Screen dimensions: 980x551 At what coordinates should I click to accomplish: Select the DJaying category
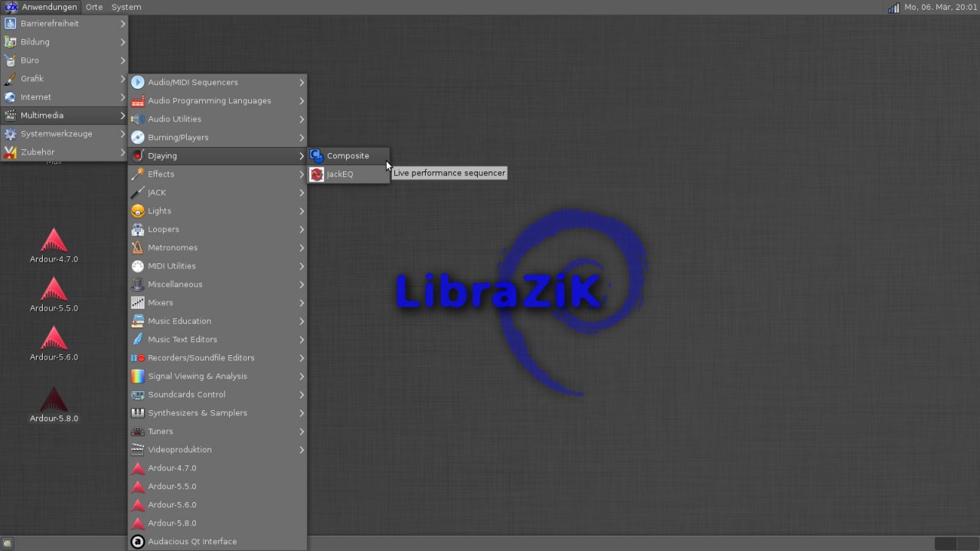(x=217, y=155)
